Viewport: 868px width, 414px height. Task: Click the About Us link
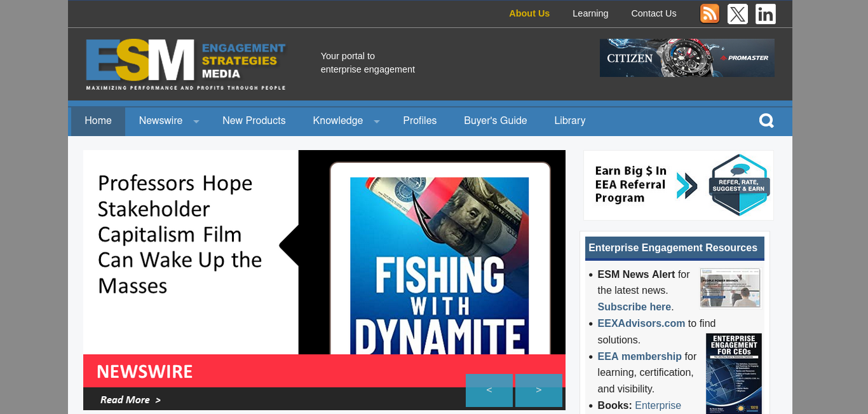(x=529, y=13)
